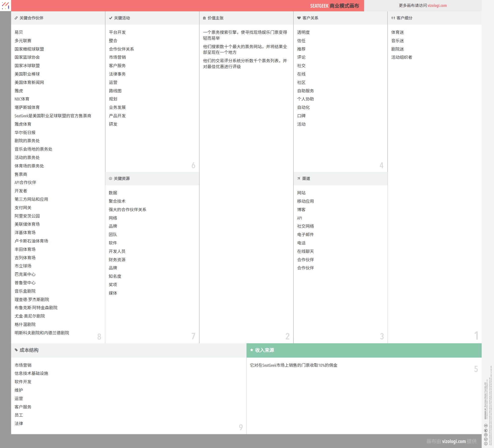Select the 关键合作伙伴 section header
494x448 pixels.
31,18
